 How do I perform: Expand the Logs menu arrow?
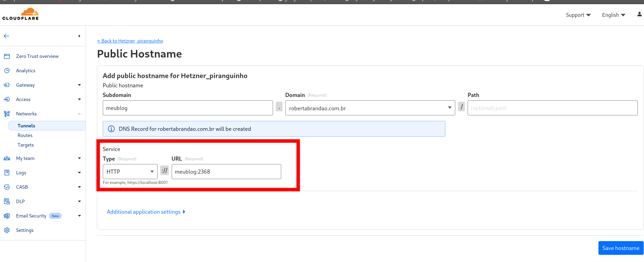pos(79,173)
